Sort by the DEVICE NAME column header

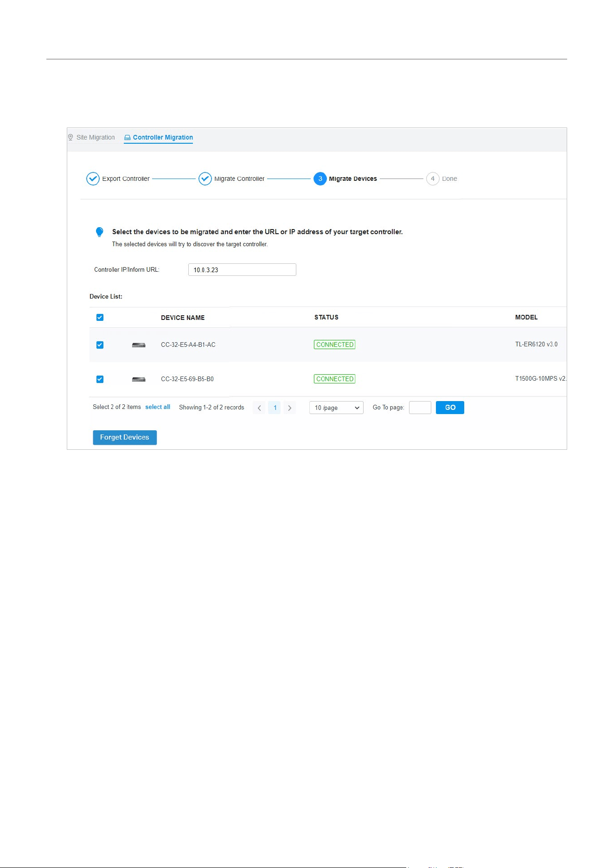coord(183,318)
